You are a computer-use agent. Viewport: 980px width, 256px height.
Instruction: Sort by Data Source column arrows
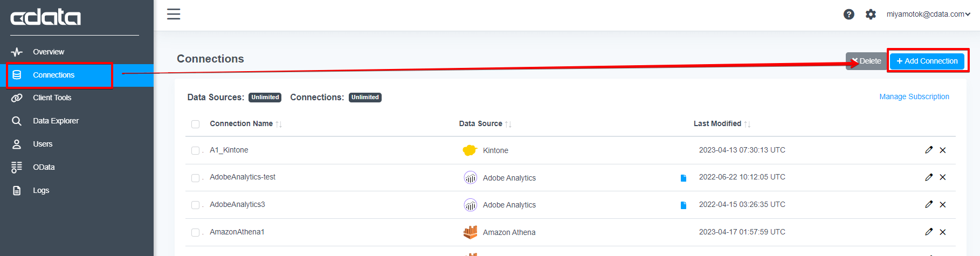tap(508, 124)
